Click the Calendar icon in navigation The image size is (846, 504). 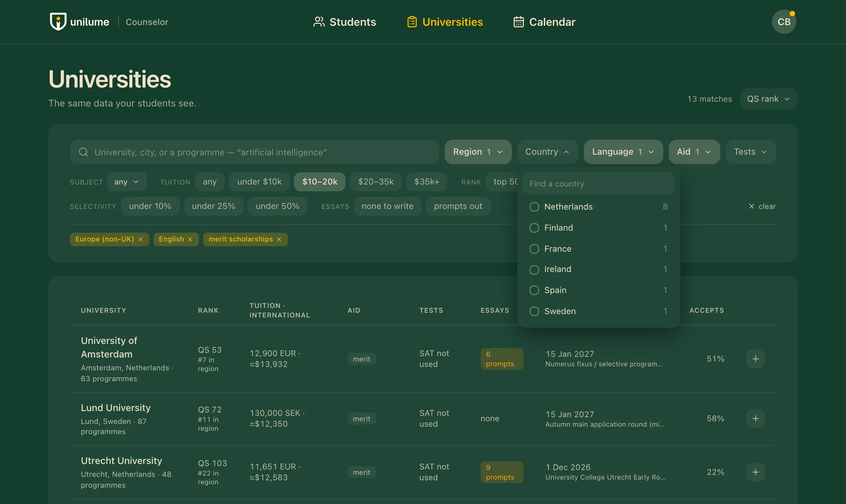[518, 22]
